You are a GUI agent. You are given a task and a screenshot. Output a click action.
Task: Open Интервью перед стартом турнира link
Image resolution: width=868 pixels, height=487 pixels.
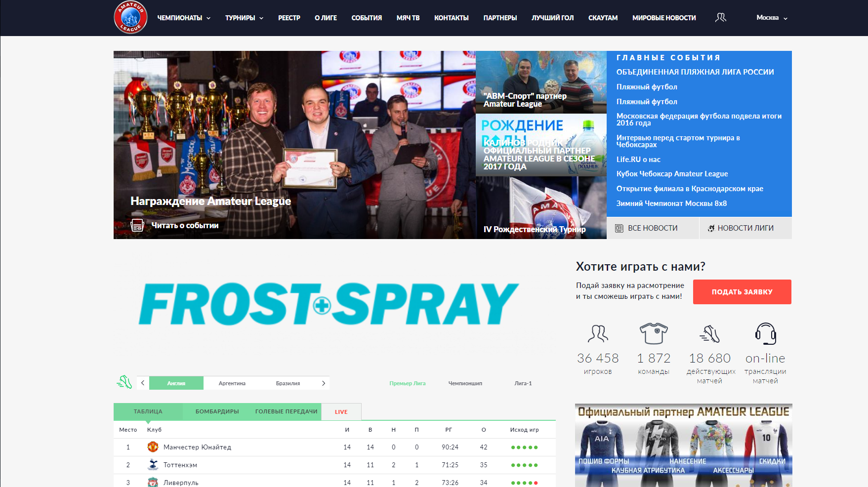click(x=678, y=141)
